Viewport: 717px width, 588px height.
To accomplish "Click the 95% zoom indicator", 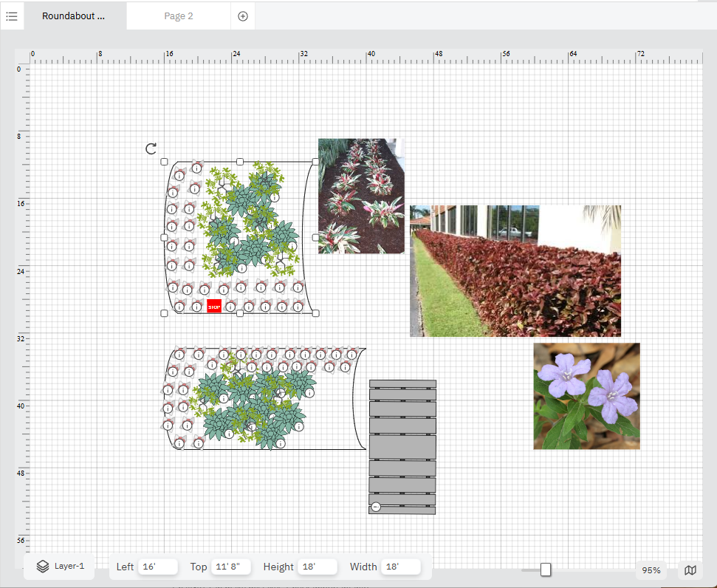I will point(650,570).
